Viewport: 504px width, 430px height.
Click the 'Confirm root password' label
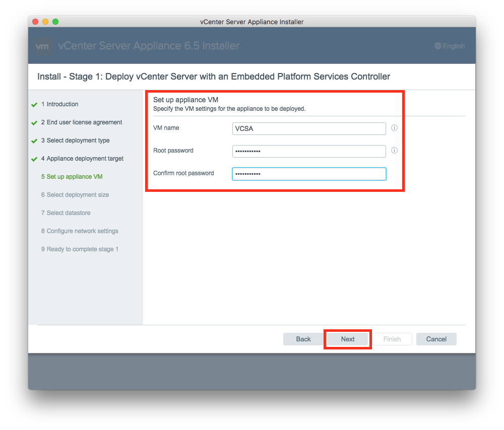183,173
